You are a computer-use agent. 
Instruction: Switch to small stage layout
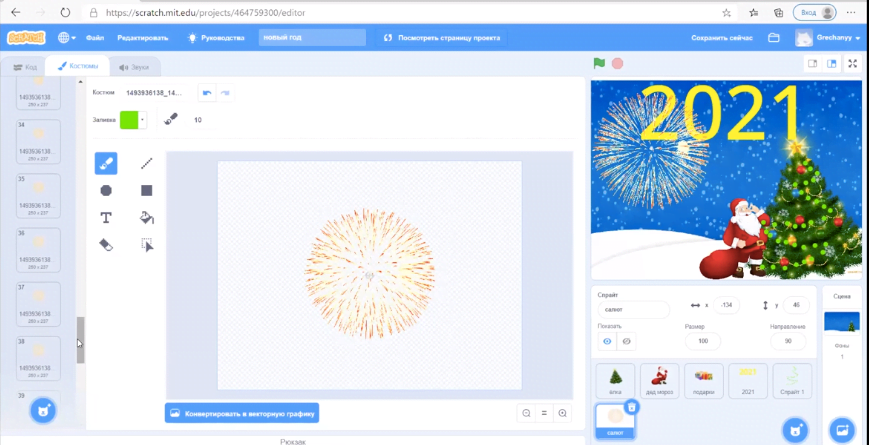pyautogui.click(x=812, y=64)
